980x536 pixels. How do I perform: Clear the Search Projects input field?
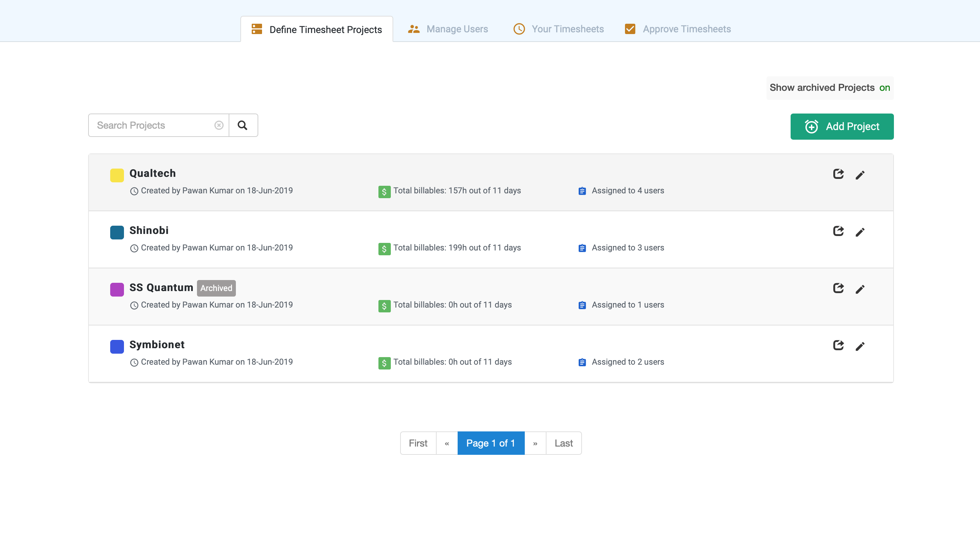(219, 125)
